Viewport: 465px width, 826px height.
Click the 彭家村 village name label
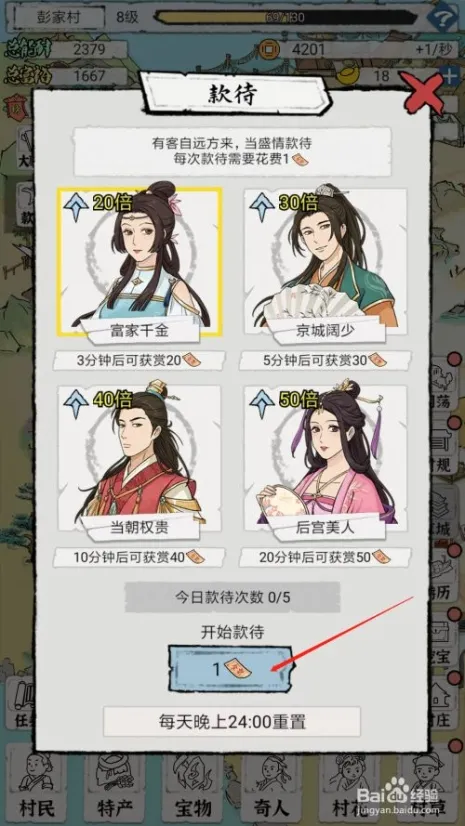point(56,18)
